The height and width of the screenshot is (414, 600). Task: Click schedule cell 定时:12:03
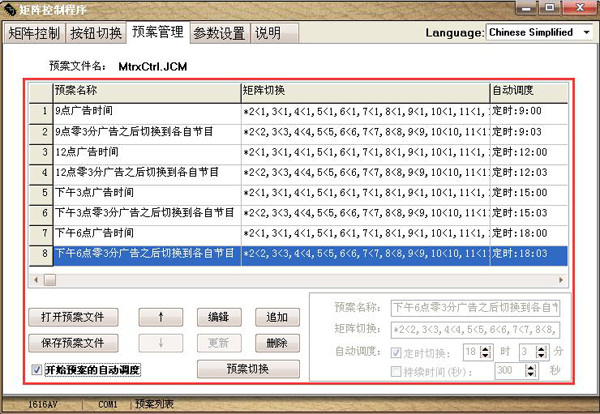coord(529,173)
